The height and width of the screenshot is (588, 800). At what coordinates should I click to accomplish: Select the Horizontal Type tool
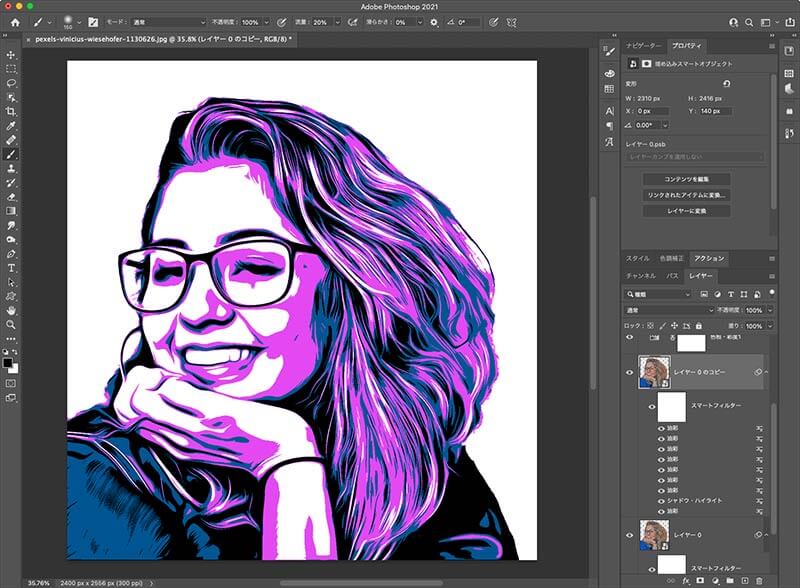coord(11,268)
